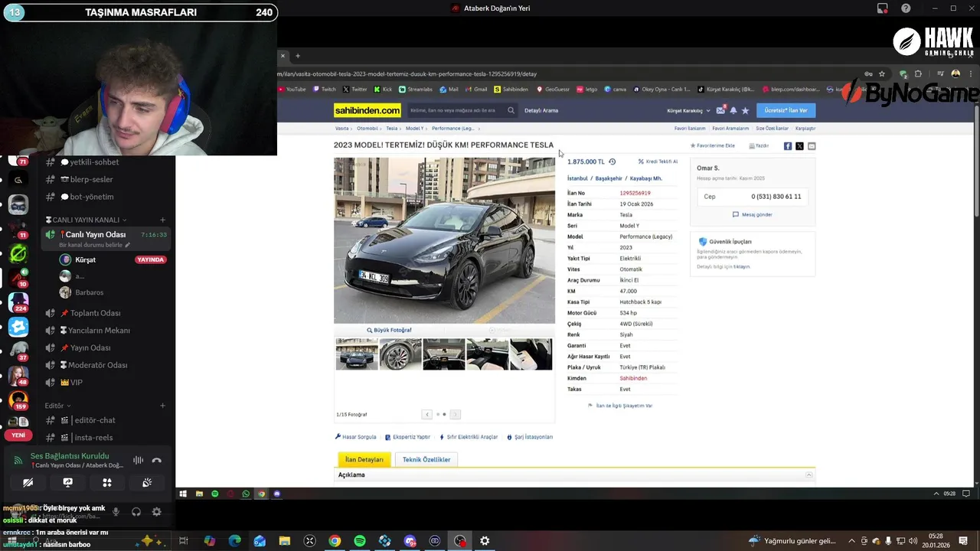Open Discord server with 159 badge
Image resolution: width=980 pixels, height=551 pixels.
pyautogui.click(x=18, y=399)
